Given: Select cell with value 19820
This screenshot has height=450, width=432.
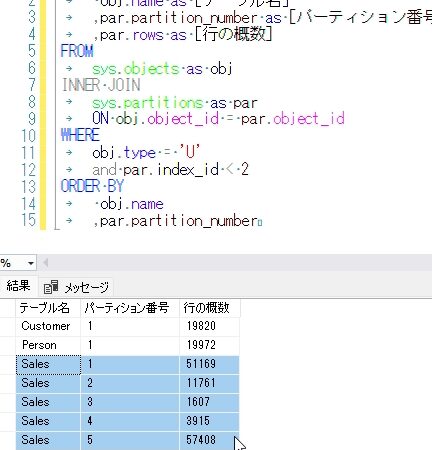Looking at the screenshot, I should (210, 326).
